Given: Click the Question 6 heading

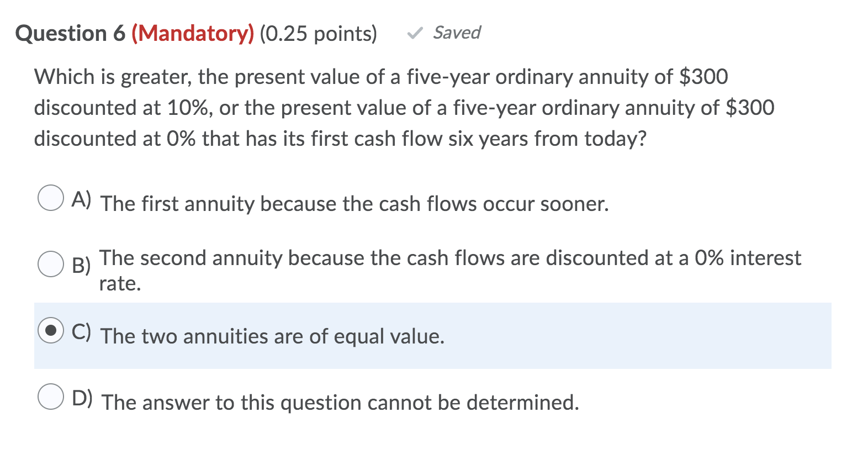Looking at the screenshot, I should pyautogui.click(x=68, y=33).
